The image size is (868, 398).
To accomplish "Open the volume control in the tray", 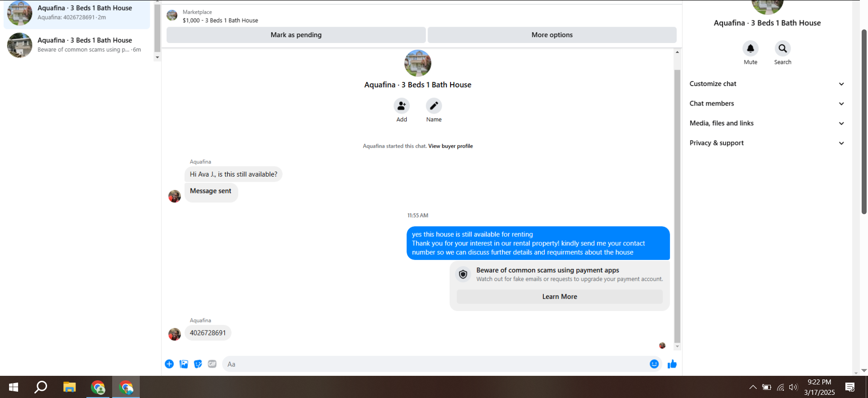I will click(793, 387).
